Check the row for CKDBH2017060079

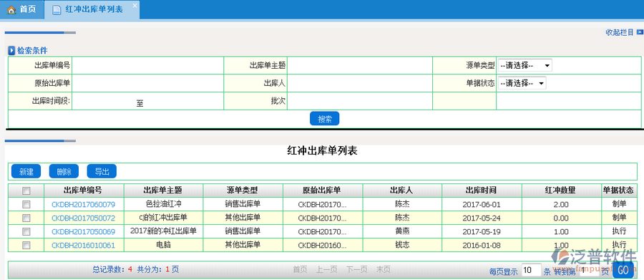point(26,204)
